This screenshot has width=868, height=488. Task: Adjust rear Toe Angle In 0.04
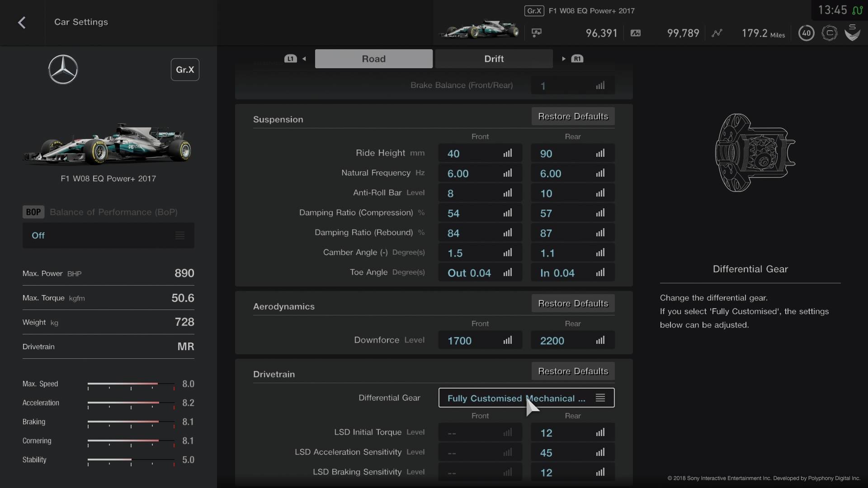[572, 272]
